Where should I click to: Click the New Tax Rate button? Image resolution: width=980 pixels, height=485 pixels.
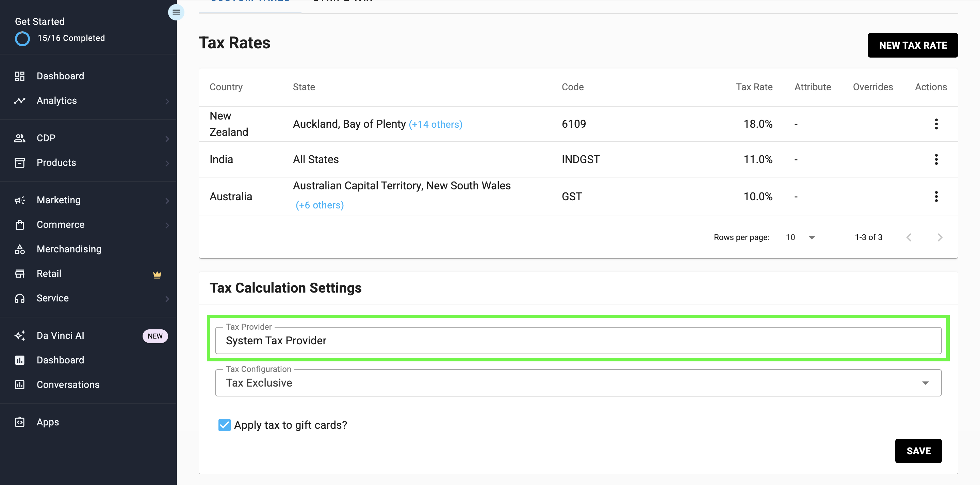point(913,45)
